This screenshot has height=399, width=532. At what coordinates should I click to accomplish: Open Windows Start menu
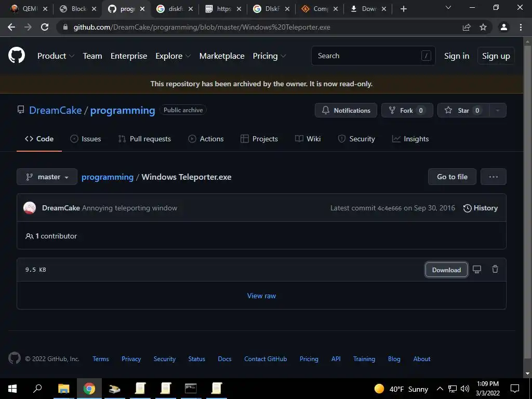tap(12, 389)
